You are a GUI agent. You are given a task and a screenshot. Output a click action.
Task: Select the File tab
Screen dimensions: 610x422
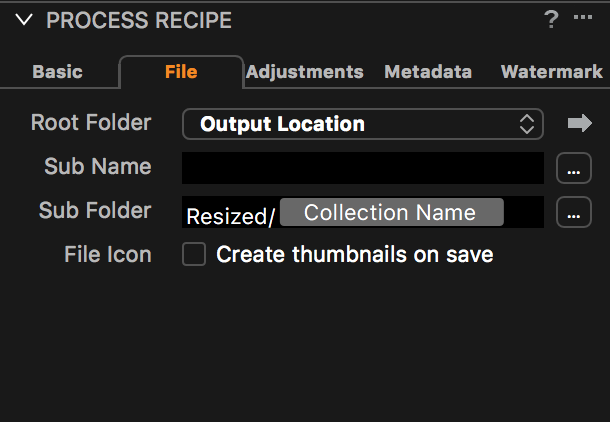click(x=181, y=72)
